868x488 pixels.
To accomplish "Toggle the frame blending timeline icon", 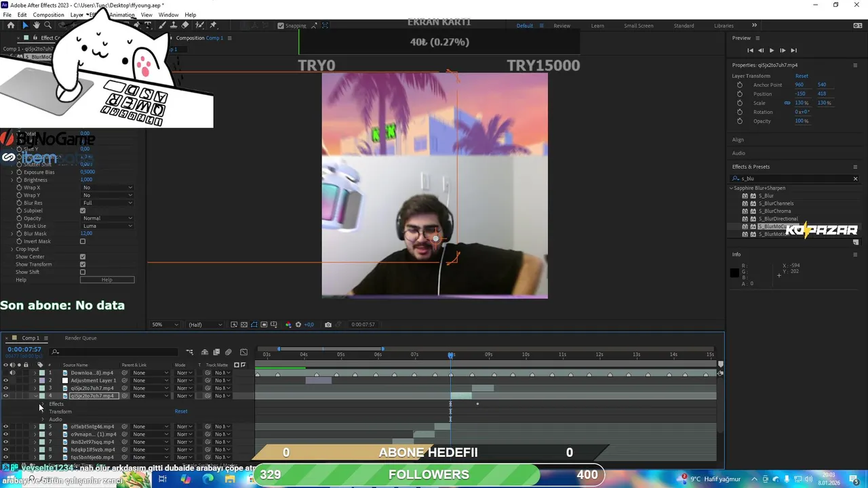I will coord(216,352).
